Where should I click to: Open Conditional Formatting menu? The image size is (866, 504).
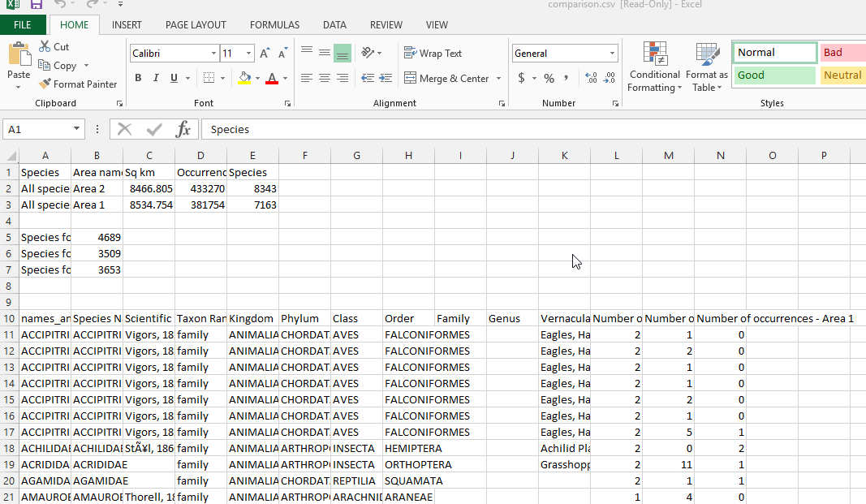click(655, 67)
